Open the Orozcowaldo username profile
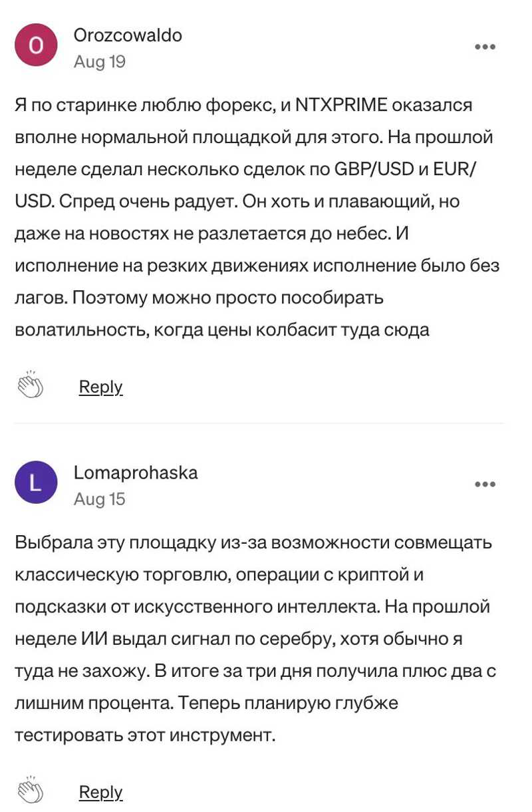The image size is (532, 812). [x=128, y=35]
